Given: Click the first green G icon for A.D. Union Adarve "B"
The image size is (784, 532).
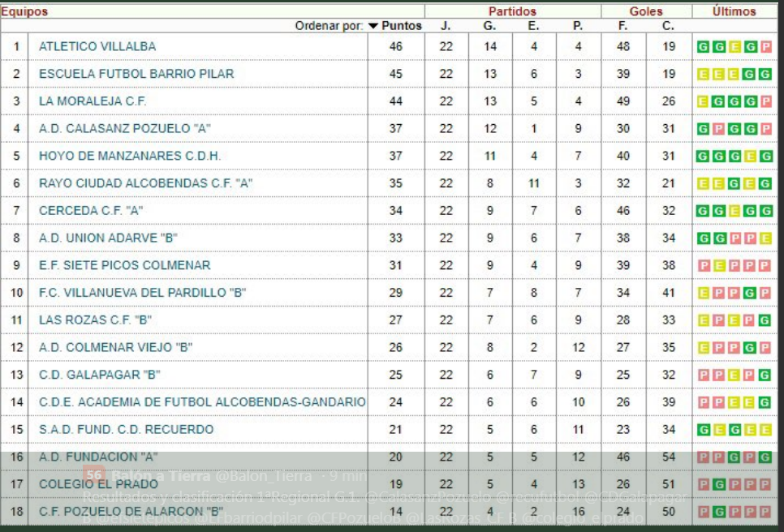Looking at the screenshot, I should click(x=703, y=238).
